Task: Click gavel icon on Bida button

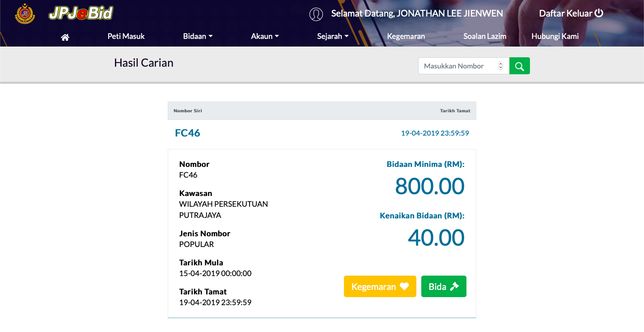Action: (x=454, y=286)
